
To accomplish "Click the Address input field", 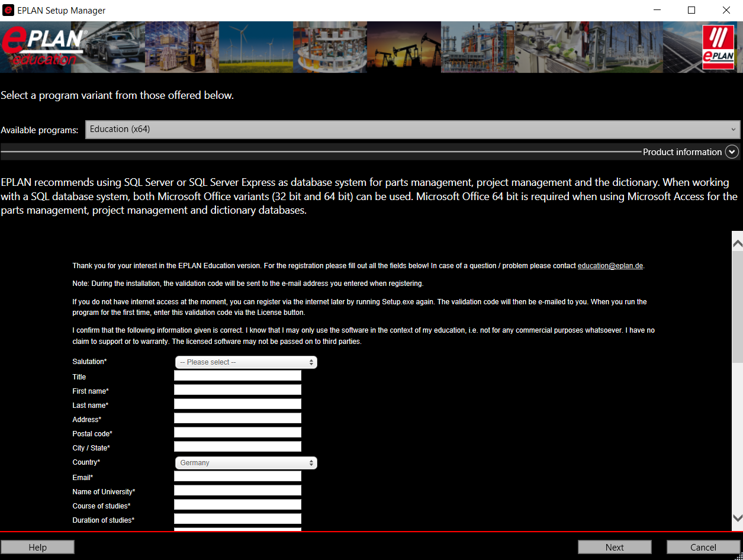I will (x=237, y=419).
